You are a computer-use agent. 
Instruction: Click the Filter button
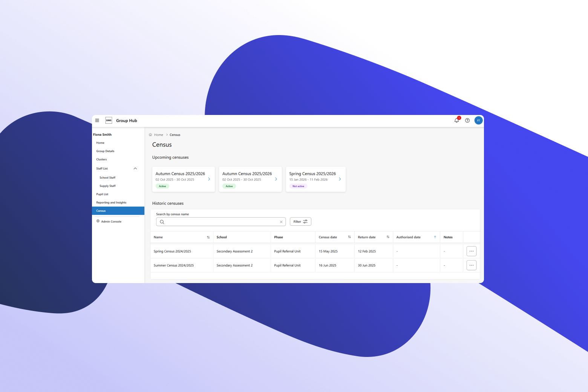(300, 222)
